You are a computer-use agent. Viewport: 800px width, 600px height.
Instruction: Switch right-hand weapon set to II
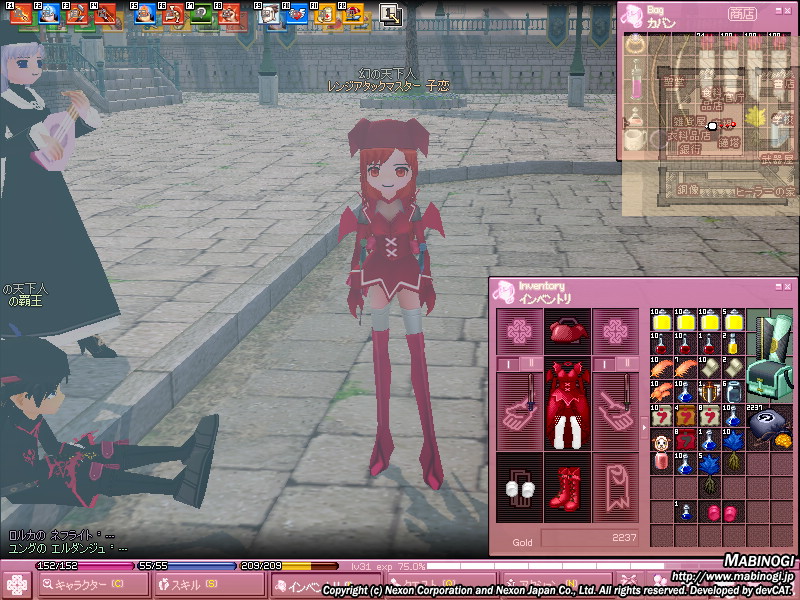(627, 364)
